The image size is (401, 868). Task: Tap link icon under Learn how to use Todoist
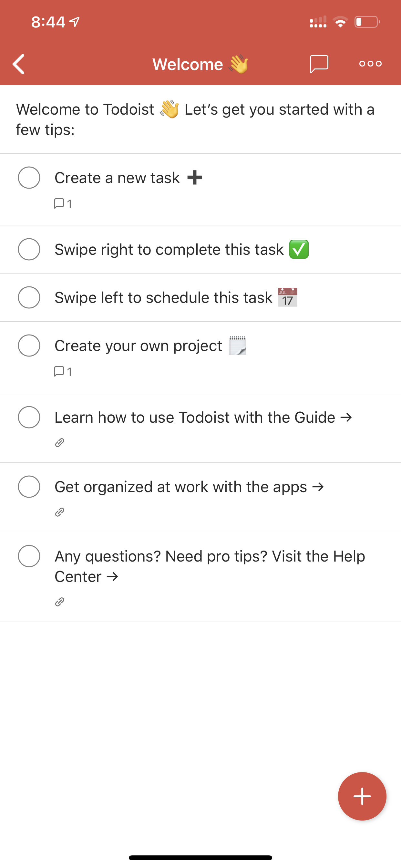(60, 442)
